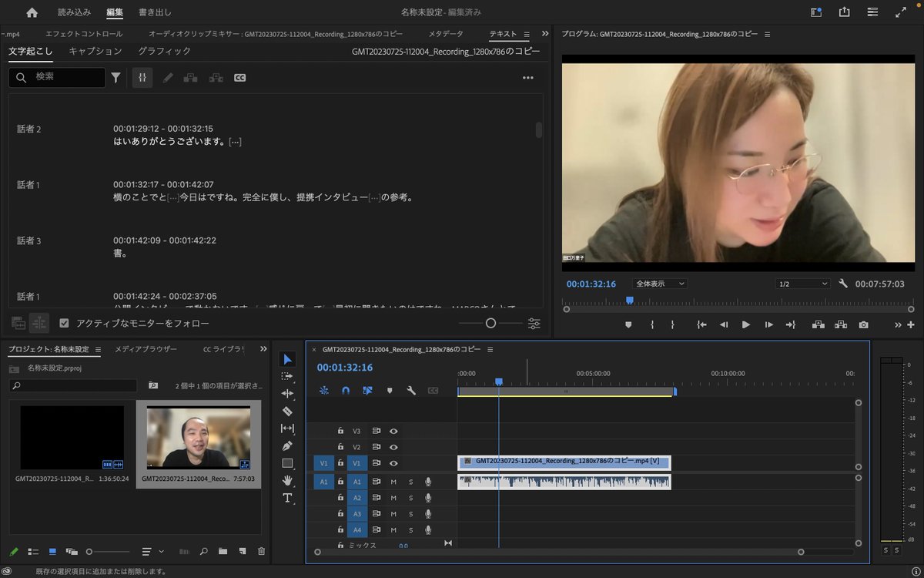
Task: Select the Pen tool
Action: coord(287,445)
